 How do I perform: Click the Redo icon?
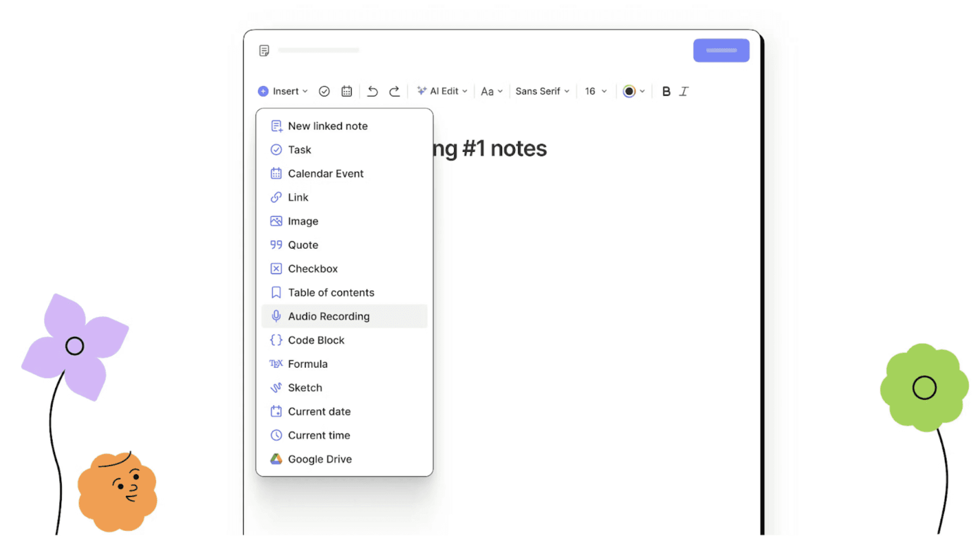point(394,91)
